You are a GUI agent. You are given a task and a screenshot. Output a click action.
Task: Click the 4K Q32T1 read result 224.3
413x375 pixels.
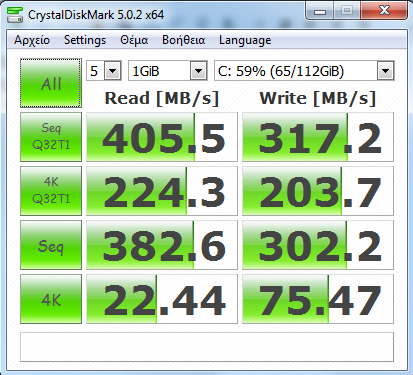click(162, 191)
